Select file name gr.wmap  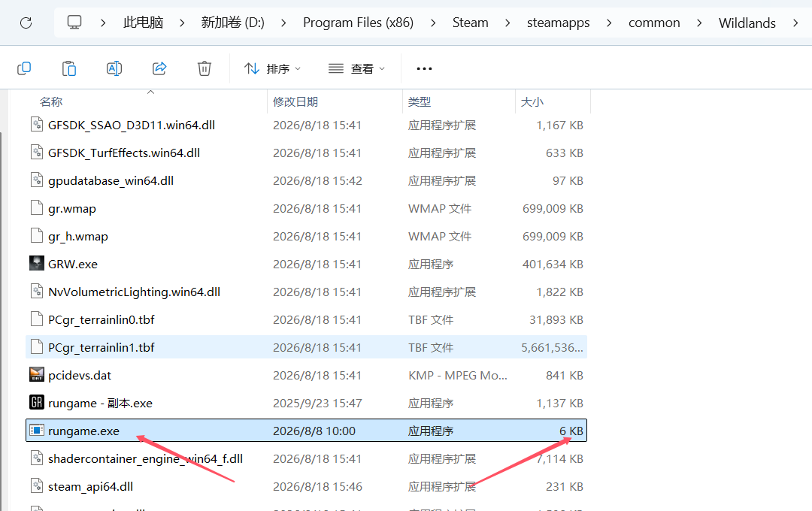pyautogui.click(x=72, y=209)
